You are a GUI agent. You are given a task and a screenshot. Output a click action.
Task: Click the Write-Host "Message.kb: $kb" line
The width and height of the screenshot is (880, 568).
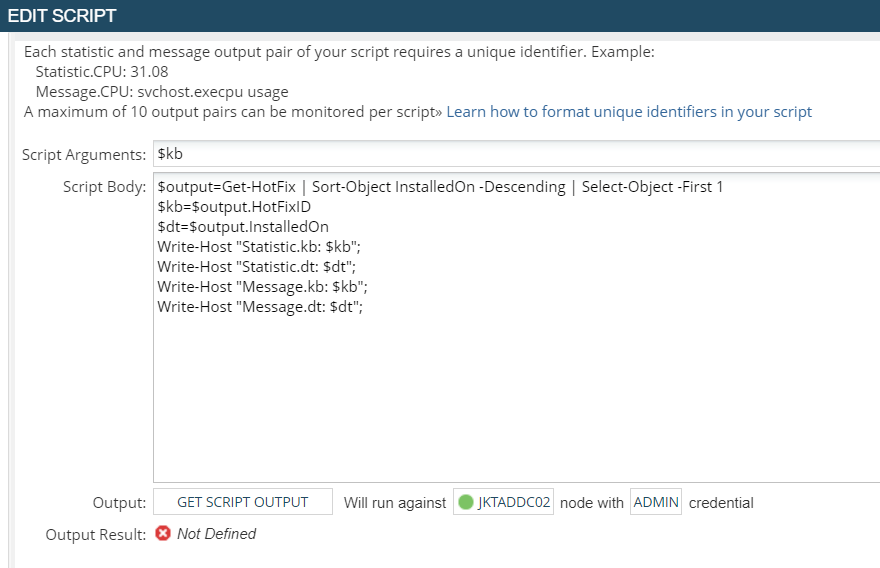262,287
